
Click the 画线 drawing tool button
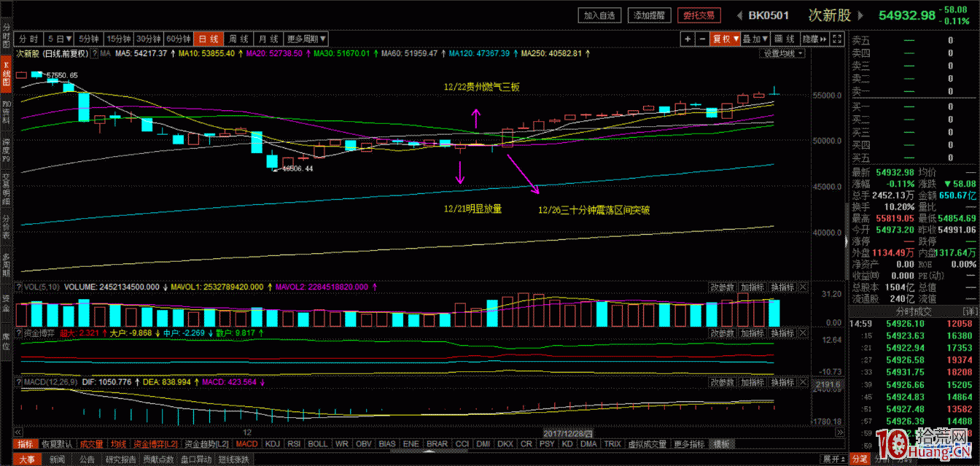point(784,39)
